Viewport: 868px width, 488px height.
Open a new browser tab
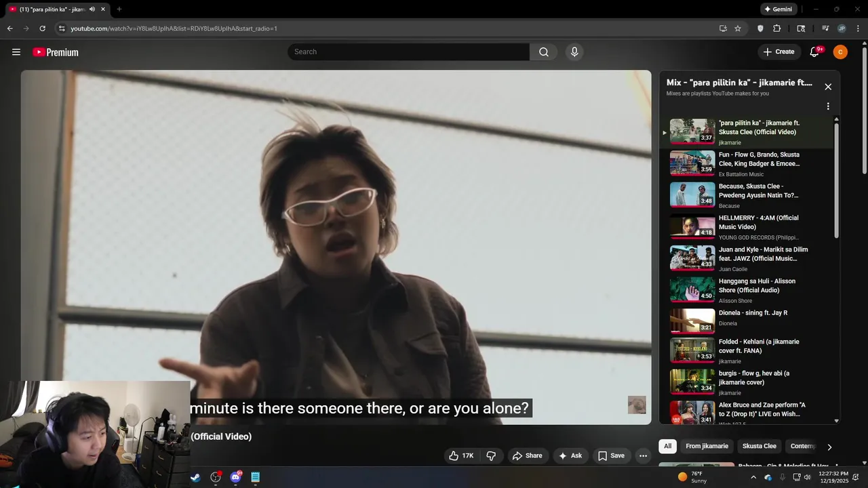(119, 9)
